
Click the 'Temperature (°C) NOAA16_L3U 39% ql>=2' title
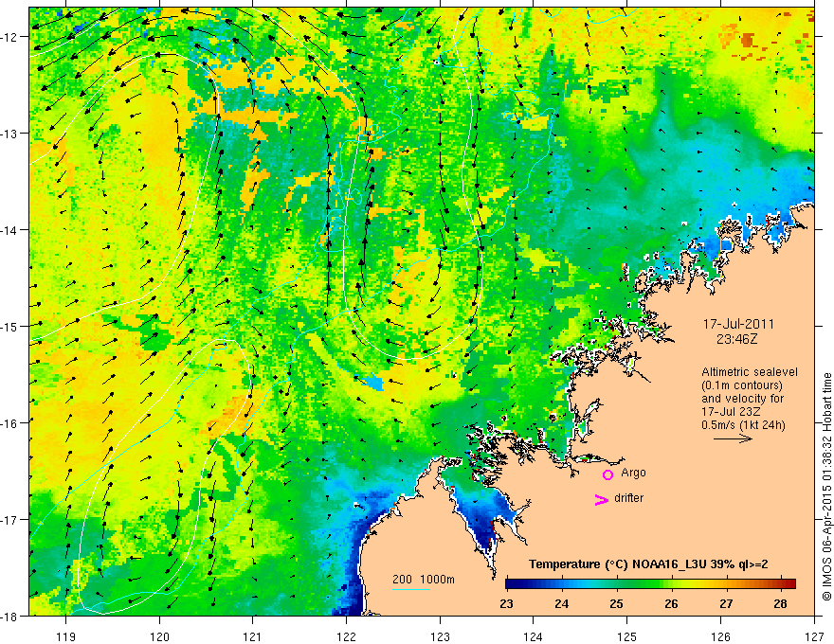coord(648,564)
